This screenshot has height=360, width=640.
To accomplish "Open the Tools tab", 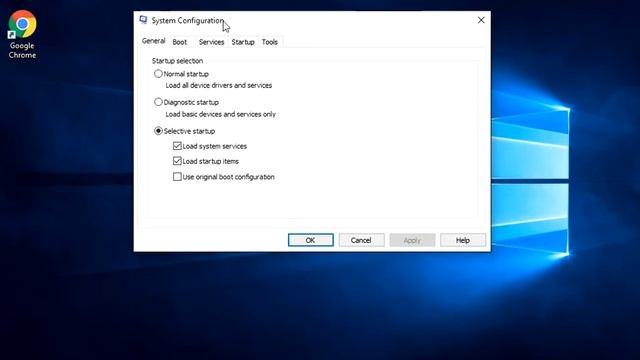I will click(x=269, y=42).
